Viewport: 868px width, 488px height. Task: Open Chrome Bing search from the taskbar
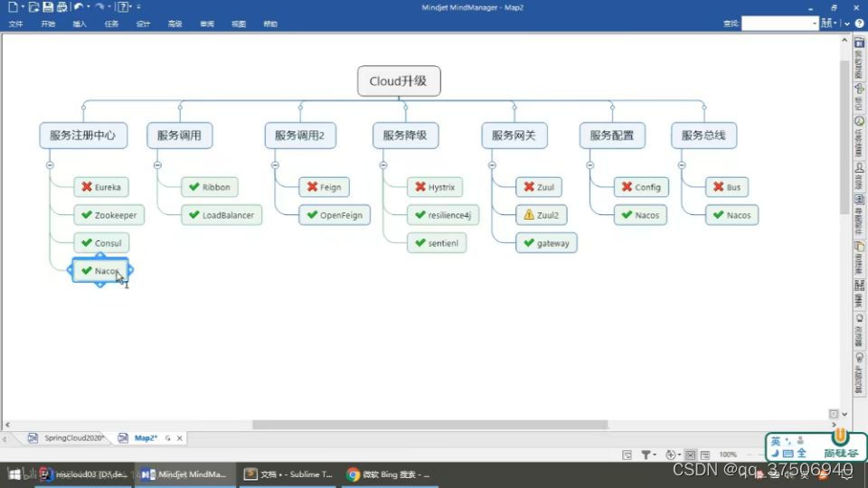pos(389,474)
